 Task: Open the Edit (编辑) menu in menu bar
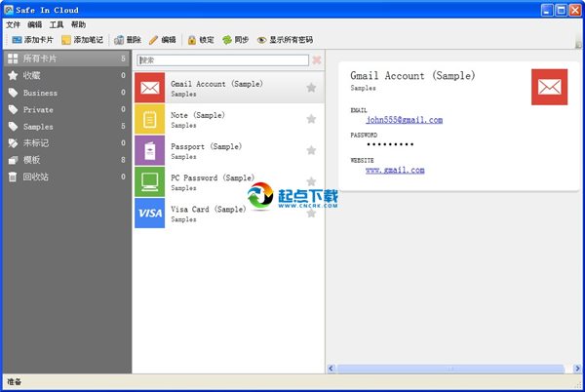(x=35, y=24)
